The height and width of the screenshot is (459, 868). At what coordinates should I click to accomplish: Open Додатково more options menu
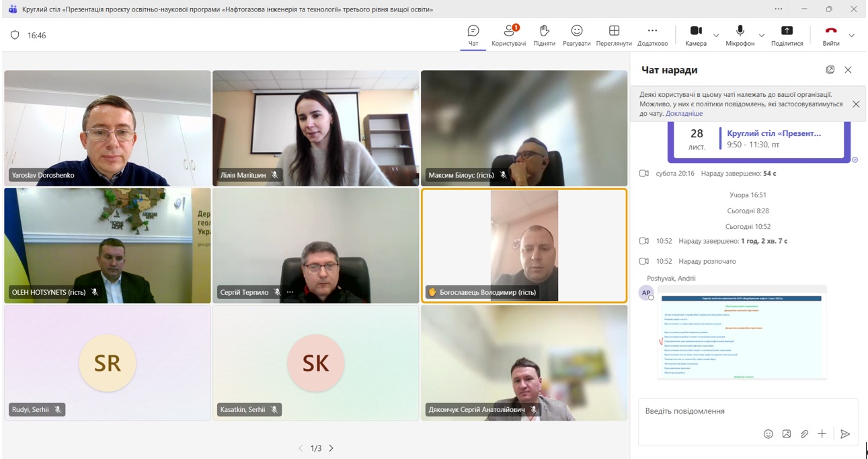tap(652, 32)
